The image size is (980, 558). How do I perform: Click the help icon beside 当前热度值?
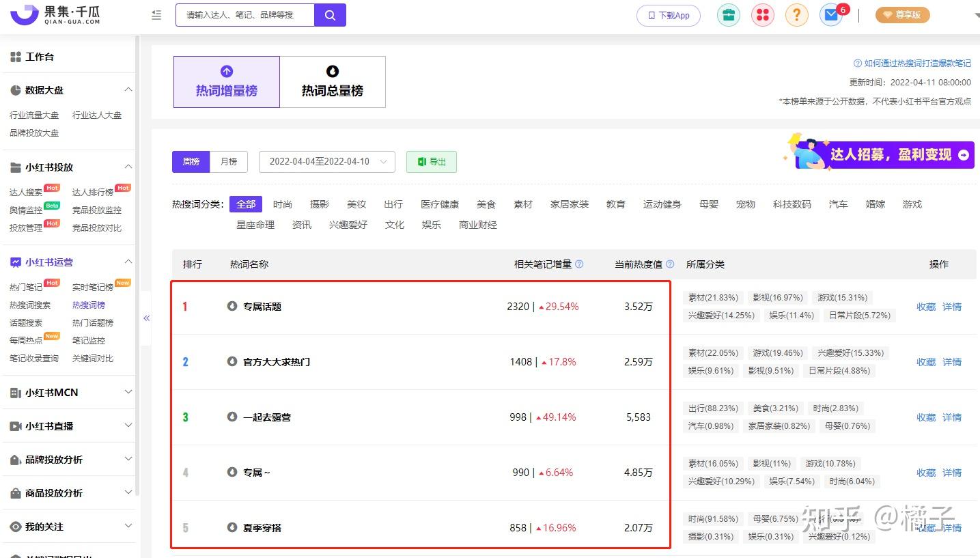click(670, 264)
